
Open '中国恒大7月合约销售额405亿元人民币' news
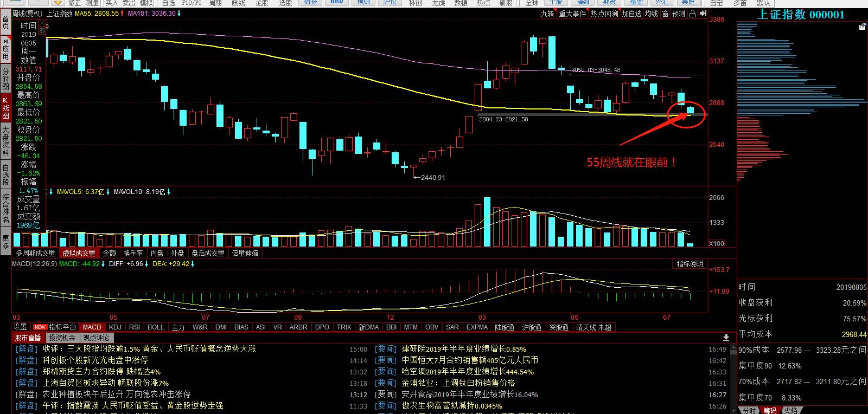point(470,360)
